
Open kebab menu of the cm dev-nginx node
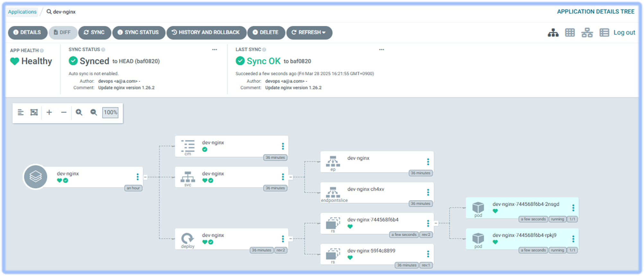point(283,146)
